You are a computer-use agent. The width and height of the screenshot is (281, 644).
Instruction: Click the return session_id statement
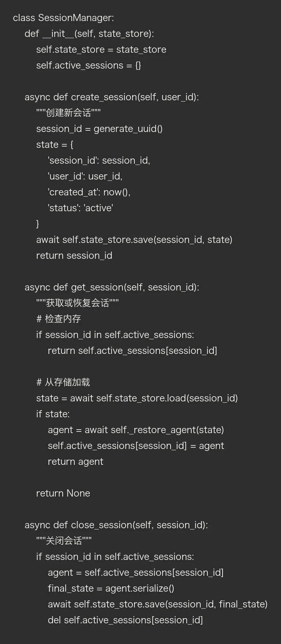coord(74,256)
